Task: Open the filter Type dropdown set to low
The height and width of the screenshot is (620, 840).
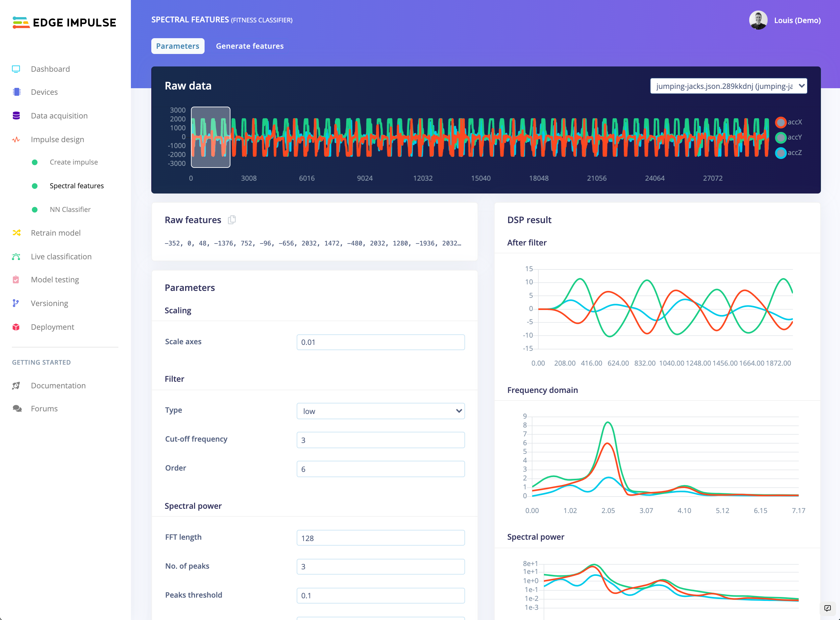Action: pyautogui.click(x=380, y=411)
